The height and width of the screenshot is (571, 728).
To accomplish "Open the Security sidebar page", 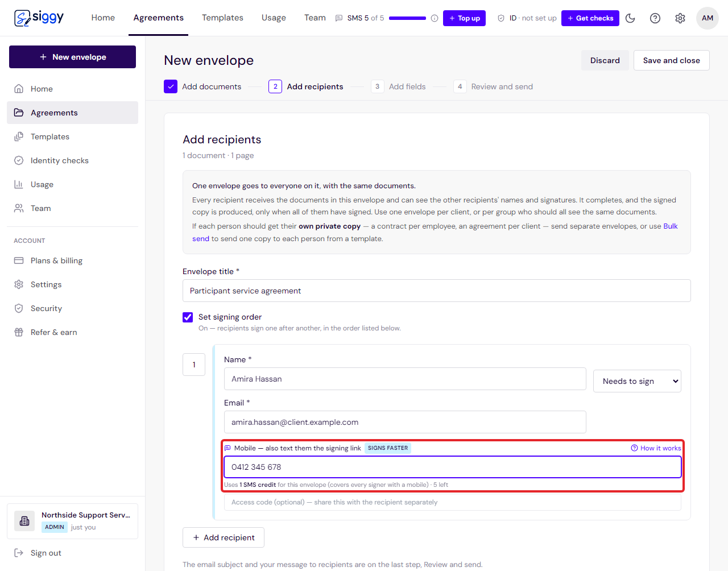I will point(72,308).
